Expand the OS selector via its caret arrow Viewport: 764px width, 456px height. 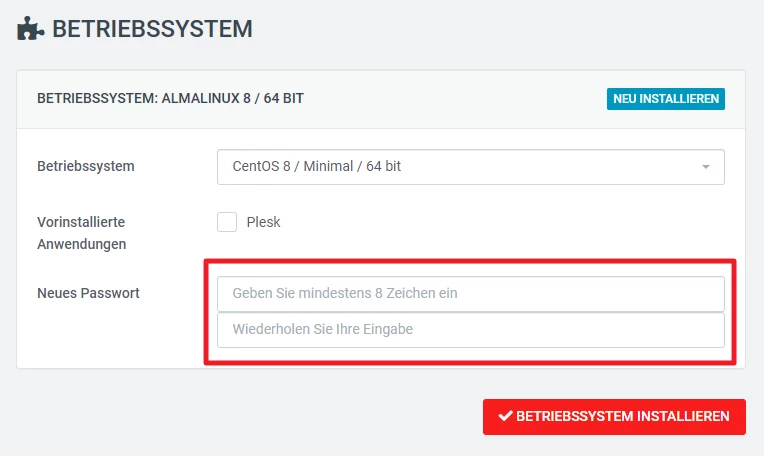pyautogui.click(x=705, y=167)
